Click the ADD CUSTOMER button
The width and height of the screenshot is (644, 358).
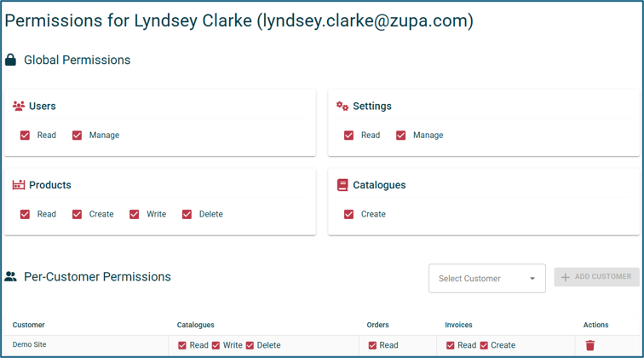[597, 277]
